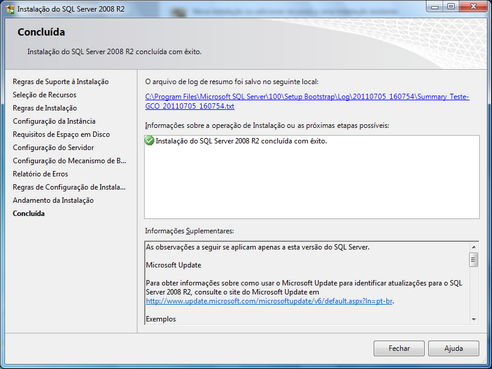Close window using the red X button
The width and height of the screenshot is (492, 369).
(x=473, y=7)
